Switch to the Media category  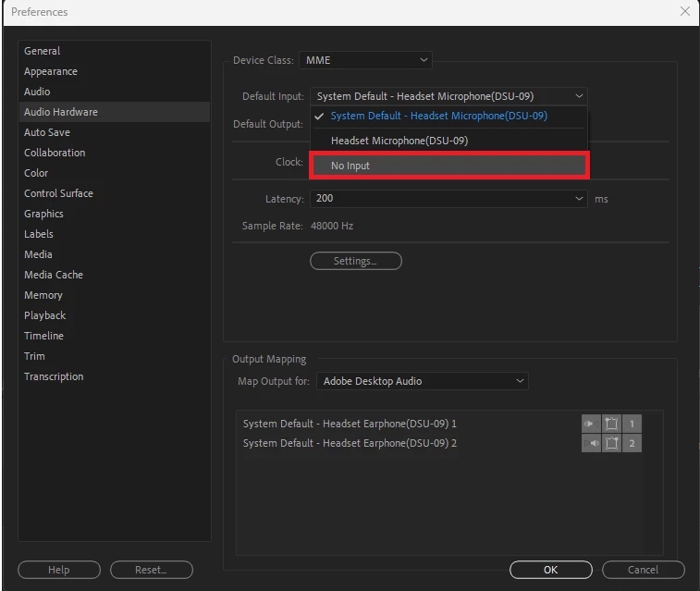[115, 254]
